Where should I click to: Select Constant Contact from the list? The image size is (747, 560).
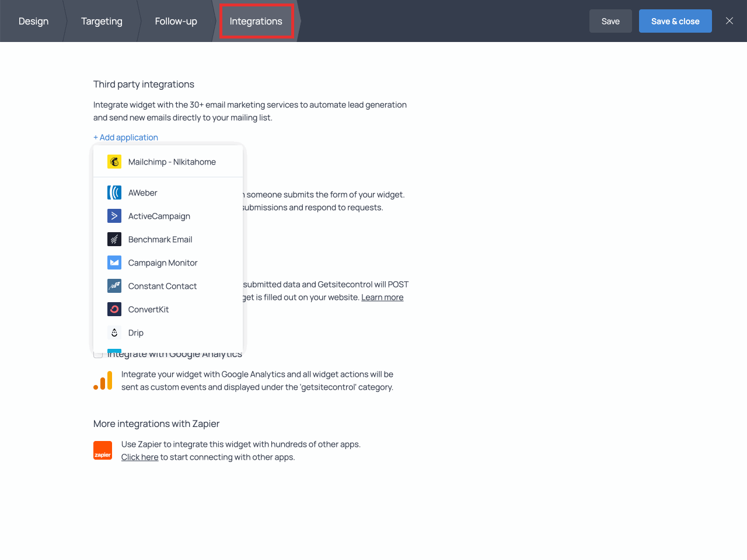click(x=162, y=286)
